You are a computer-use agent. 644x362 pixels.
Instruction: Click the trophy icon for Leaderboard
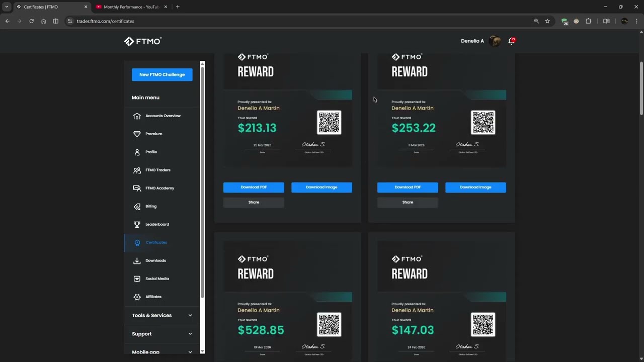coord(137,224)
